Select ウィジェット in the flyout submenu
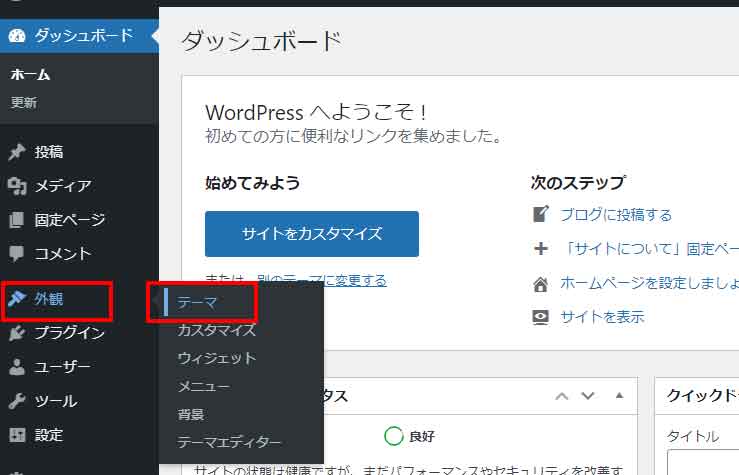739x475 pixels. point(216,358)
